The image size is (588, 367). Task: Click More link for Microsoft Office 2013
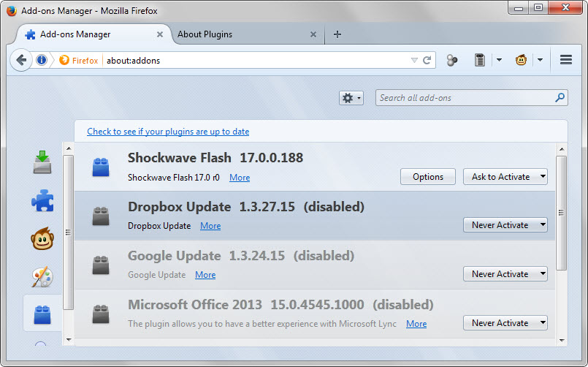[416, 323]
